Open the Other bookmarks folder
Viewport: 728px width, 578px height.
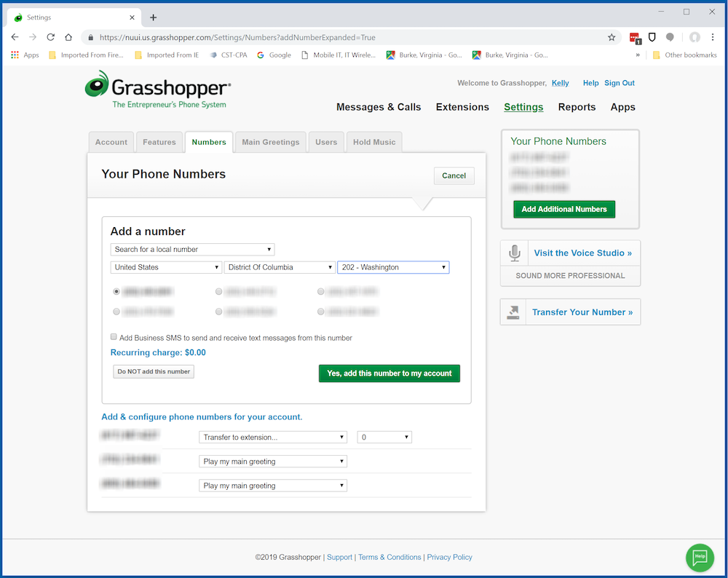[685, 55]
